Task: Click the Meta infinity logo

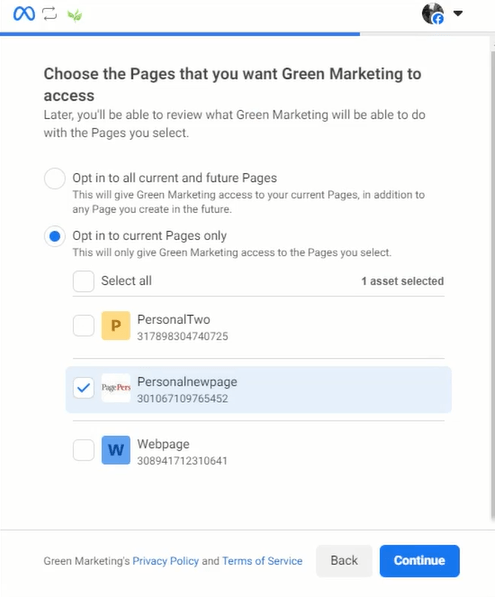Action: point(24,14)
